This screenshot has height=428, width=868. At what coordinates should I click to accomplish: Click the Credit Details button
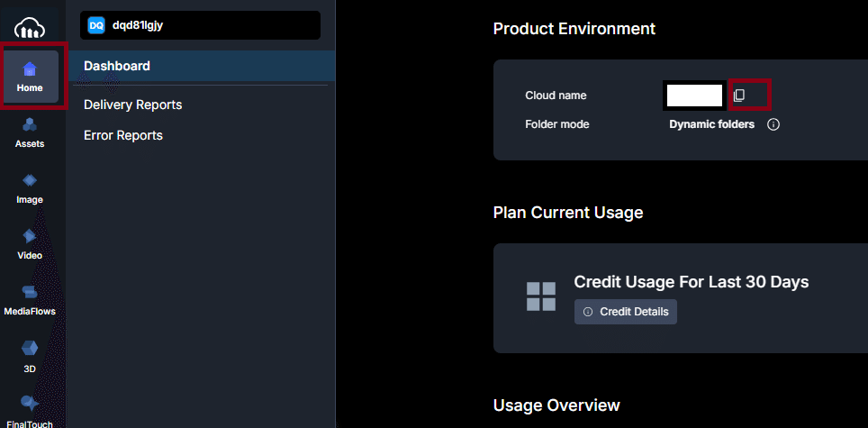coord(626,312)
